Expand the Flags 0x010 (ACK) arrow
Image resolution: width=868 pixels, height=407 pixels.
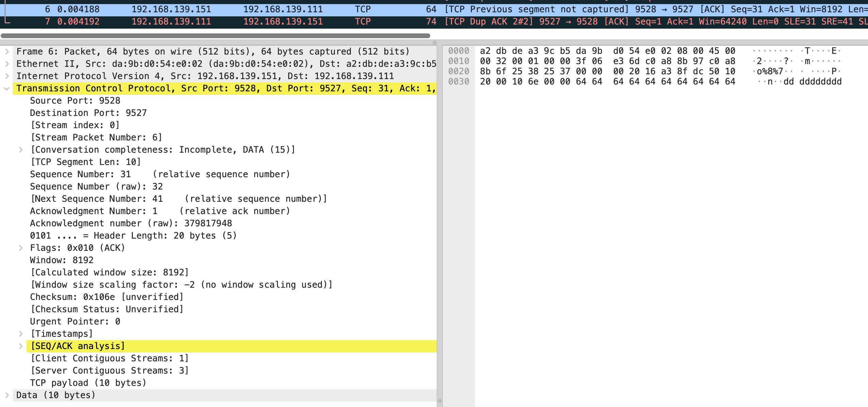coord(21,248)
